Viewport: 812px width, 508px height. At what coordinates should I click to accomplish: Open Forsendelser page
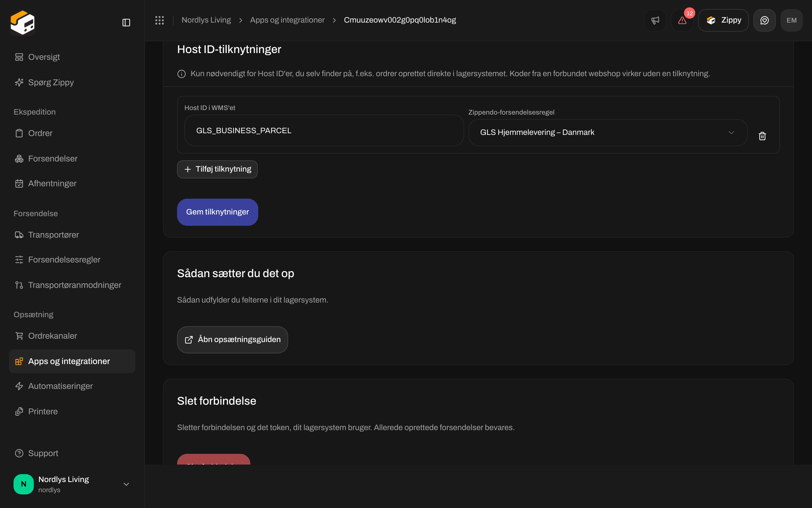tap(72, 159)
